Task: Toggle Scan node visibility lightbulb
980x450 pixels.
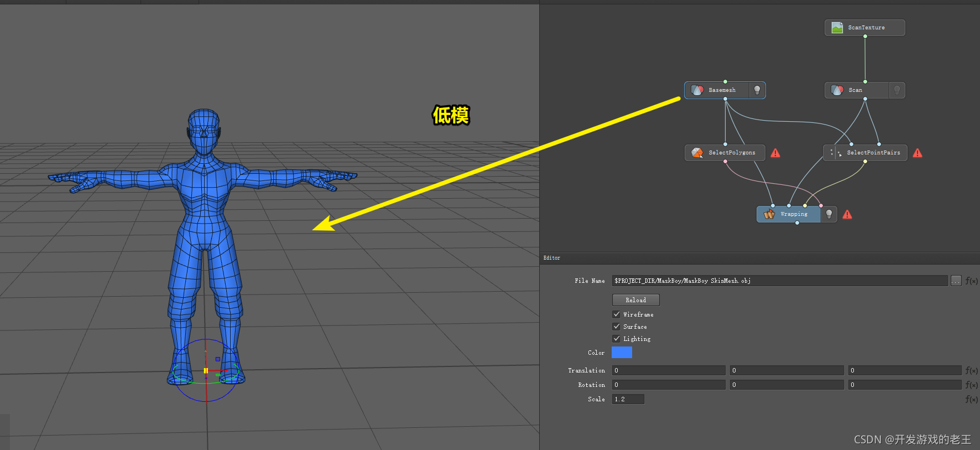Action: pyautogui.click(x=897, y=90)
